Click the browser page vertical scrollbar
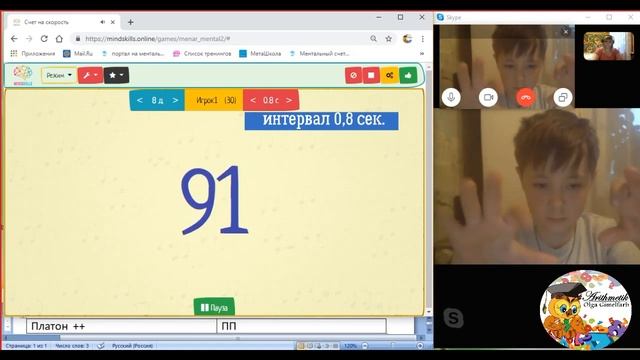640x360 pixels. coord(429,188)
